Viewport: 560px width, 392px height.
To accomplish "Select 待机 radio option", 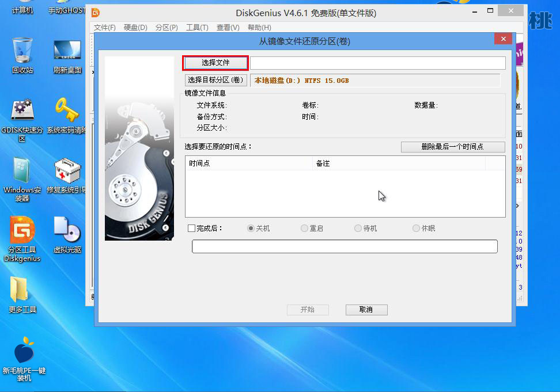I will 358,229.
